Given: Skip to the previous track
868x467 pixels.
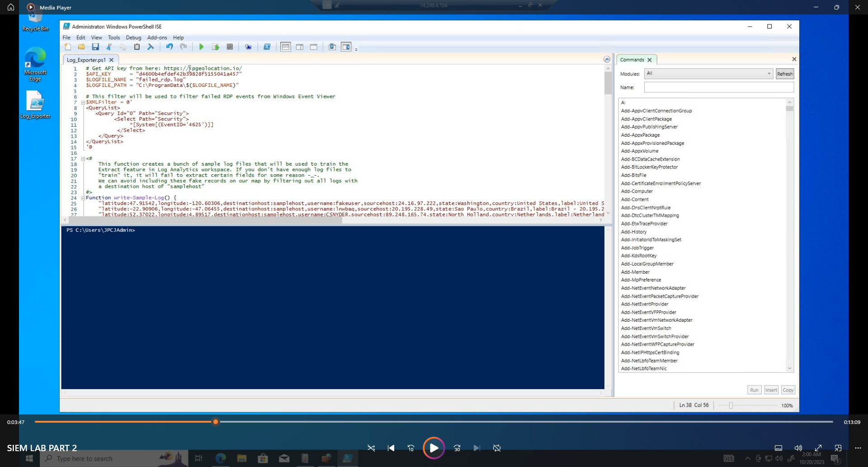Looking at the screenshot, I should coord(391,448).
